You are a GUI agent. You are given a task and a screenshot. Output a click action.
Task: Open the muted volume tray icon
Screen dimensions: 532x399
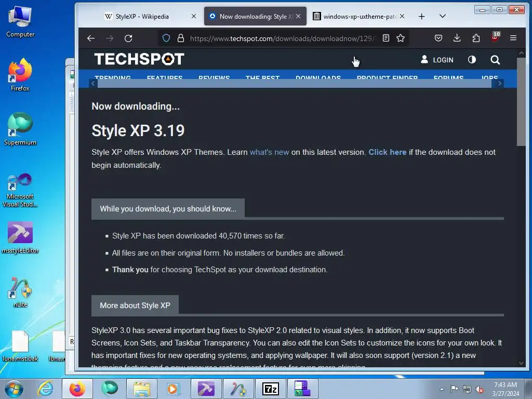pyautogui.click(x=480, y=389)
